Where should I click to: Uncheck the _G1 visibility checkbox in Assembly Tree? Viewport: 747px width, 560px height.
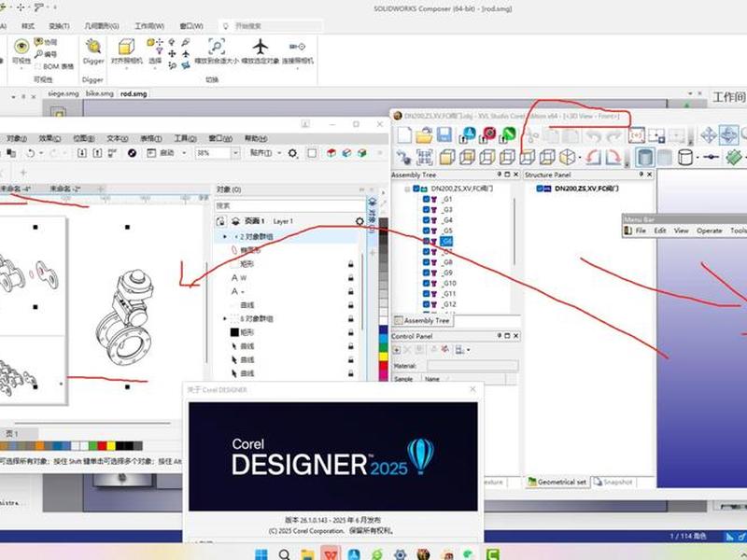click(x=427, y=199)
